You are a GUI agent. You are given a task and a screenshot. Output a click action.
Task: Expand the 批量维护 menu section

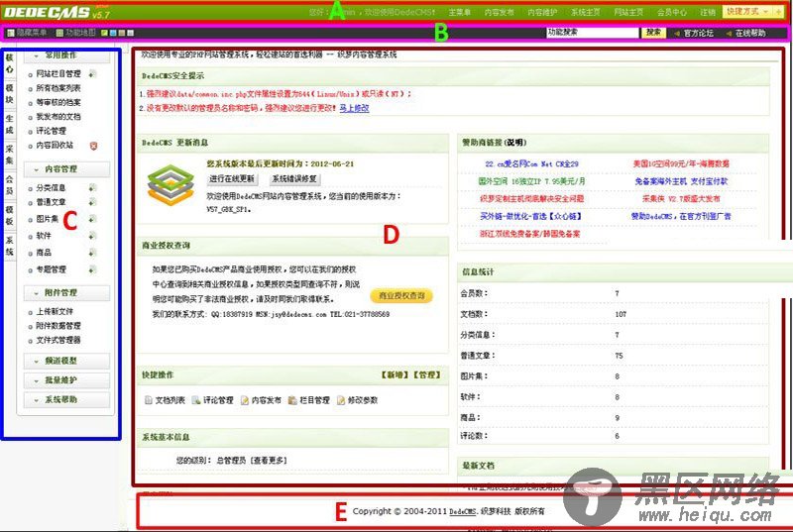66,379
